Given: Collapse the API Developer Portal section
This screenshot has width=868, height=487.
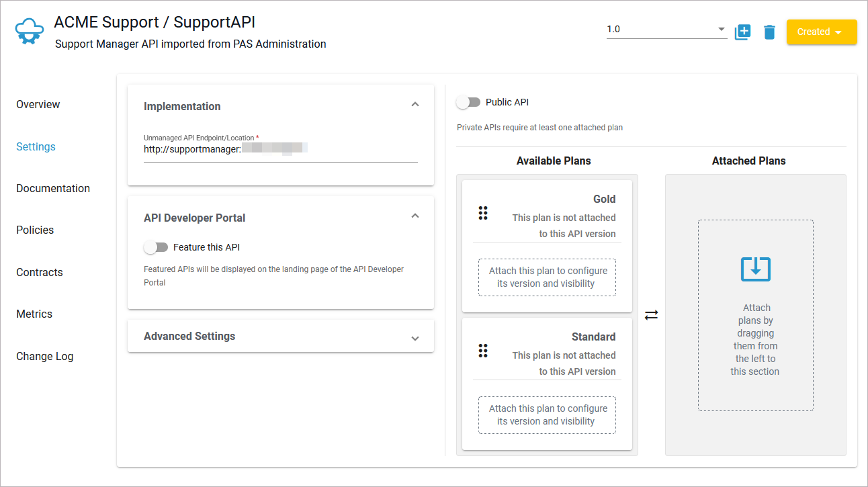Looking at the screenshot, I should point(415,216).
